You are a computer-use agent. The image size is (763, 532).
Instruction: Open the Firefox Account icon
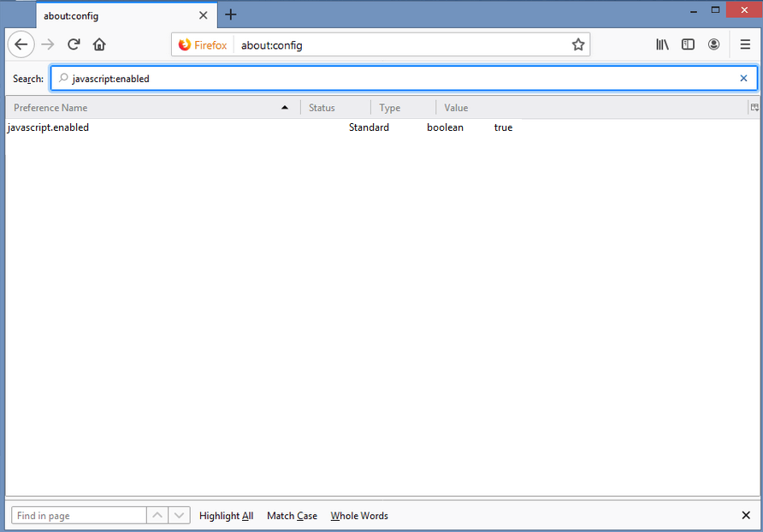714,44
